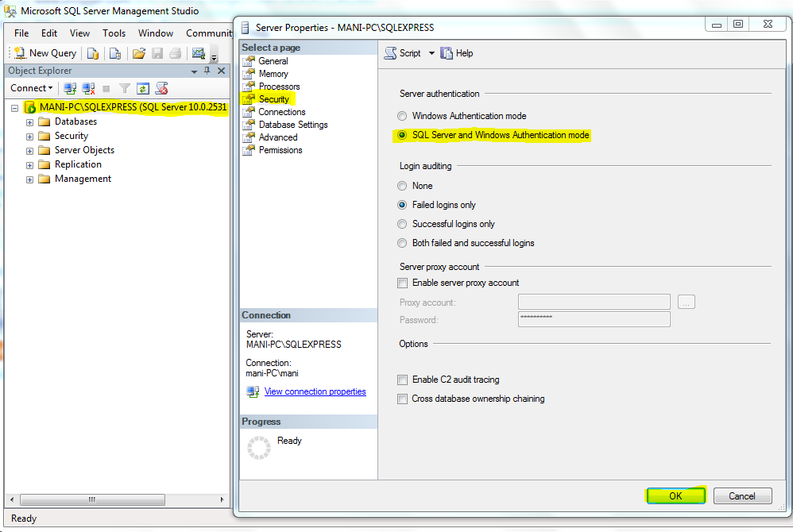Screen dimensions: 793x532
Task: Click the Disconnect server icon
Action: coord(88,88)
